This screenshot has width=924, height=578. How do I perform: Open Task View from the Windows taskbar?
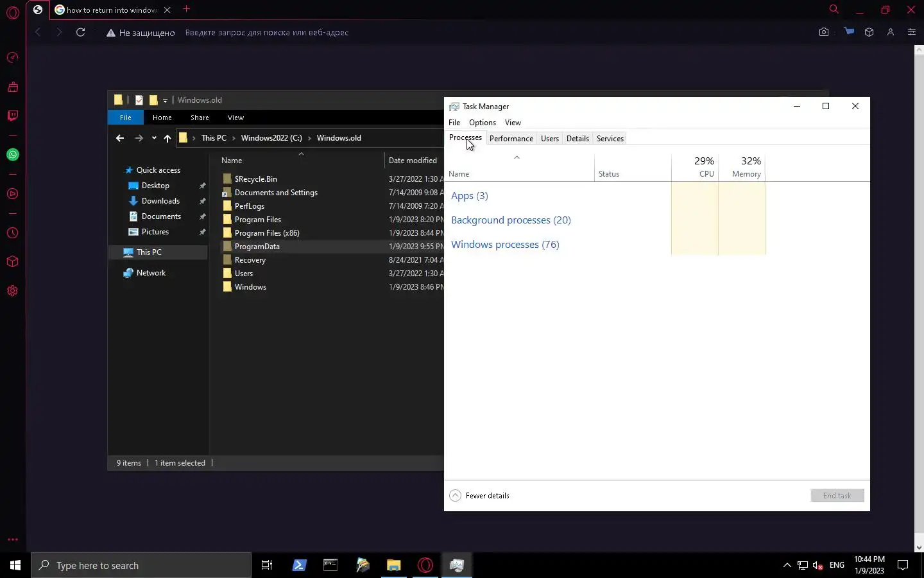[267, 565]
